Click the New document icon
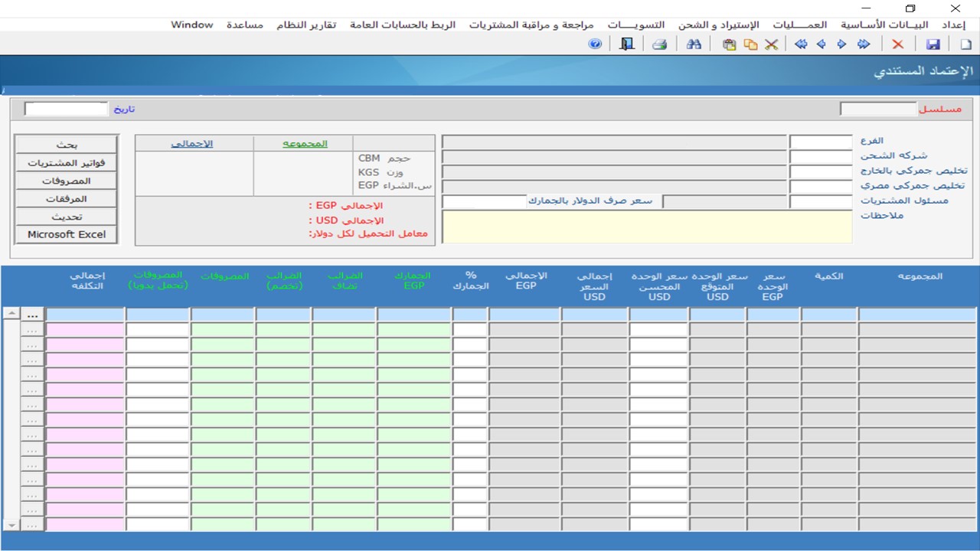 tap(965, 44)
